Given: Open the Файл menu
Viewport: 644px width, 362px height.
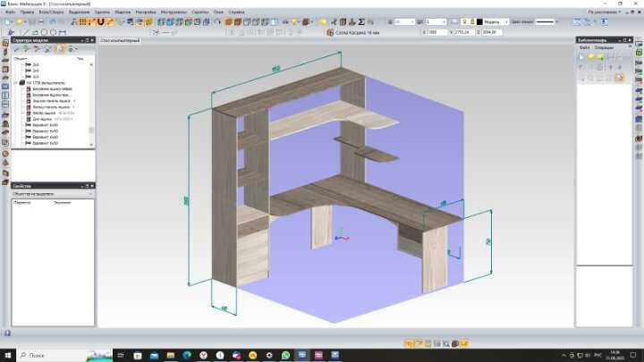Looking at the screenshot, I should (10, 12).
